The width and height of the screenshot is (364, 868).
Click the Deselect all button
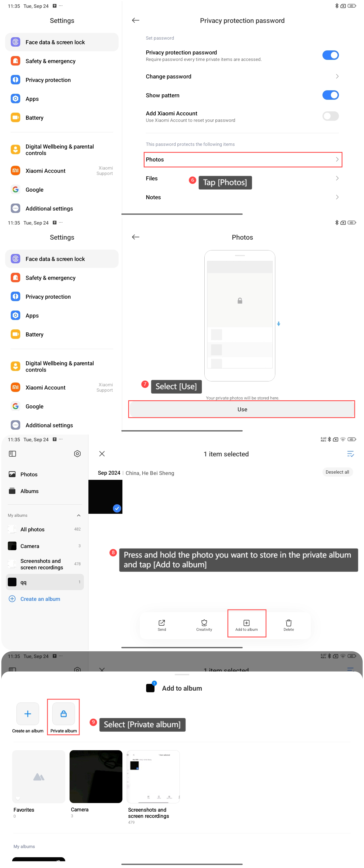click(337, 472)
